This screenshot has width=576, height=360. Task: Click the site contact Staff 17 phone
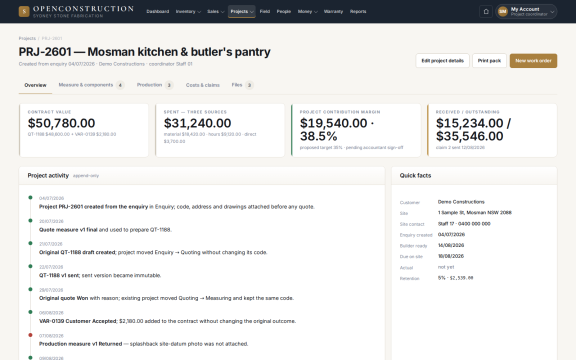[x=464, y=224]
